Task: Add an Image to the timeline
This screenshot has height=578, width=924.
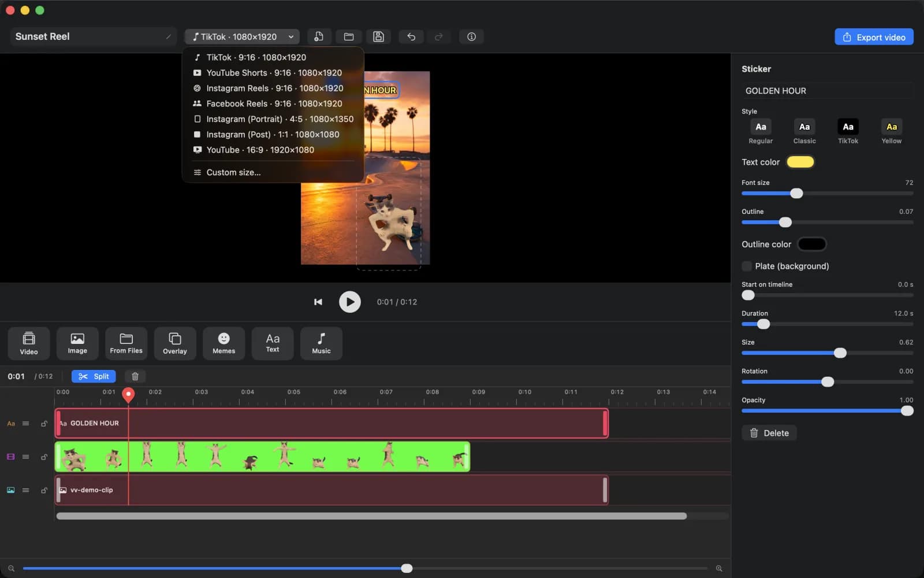Action: [x=77, y=343]
